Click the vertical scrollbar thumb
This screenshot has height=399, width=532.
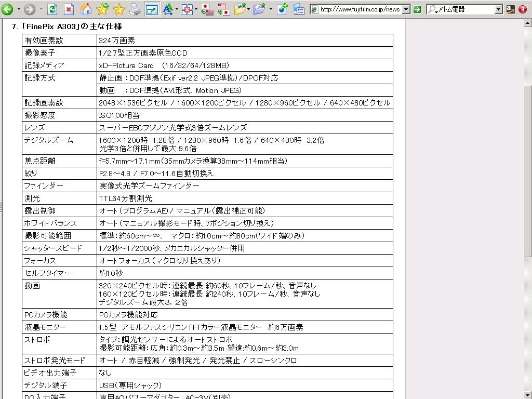point(528,170)
